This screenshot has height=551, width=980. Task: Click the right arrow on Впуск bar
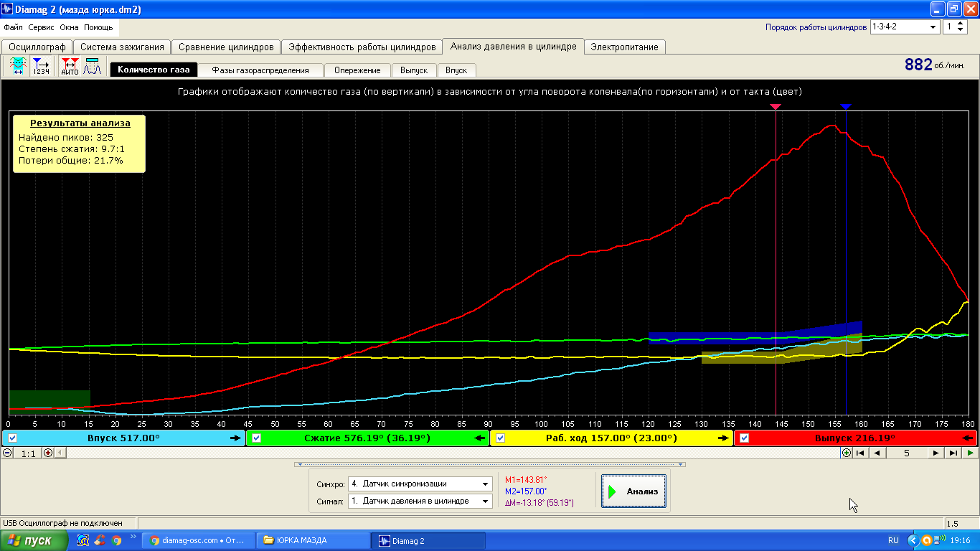coord(235,438)
